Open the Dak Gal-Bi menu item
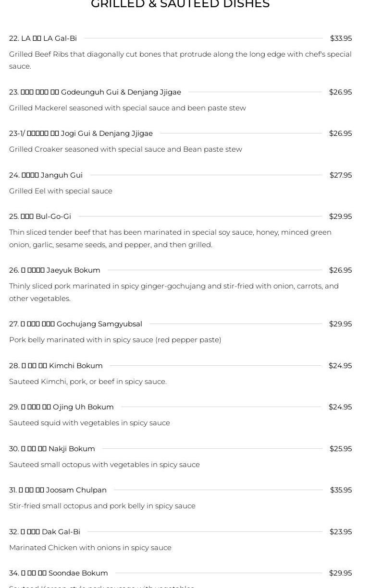 pos(45,532)
